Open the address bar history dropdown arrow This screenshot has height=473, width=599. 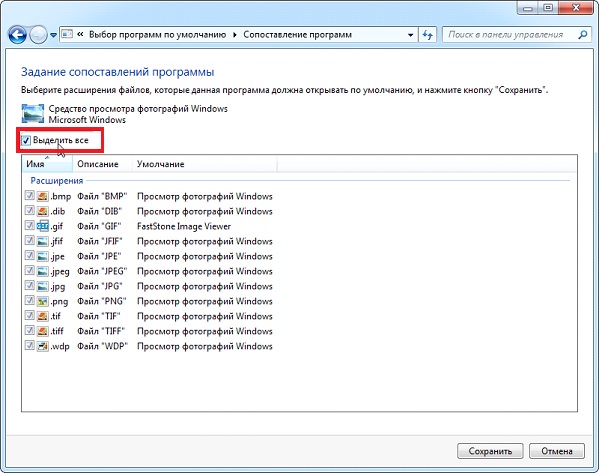pos(410,35)
